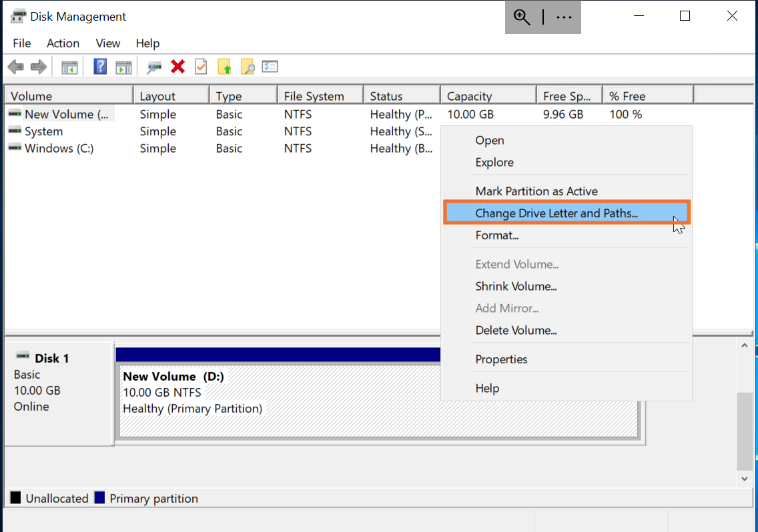The image size is (758, 532).
Task: Click the black Unallocated legend swatch
Action: [x=15, y=498]
